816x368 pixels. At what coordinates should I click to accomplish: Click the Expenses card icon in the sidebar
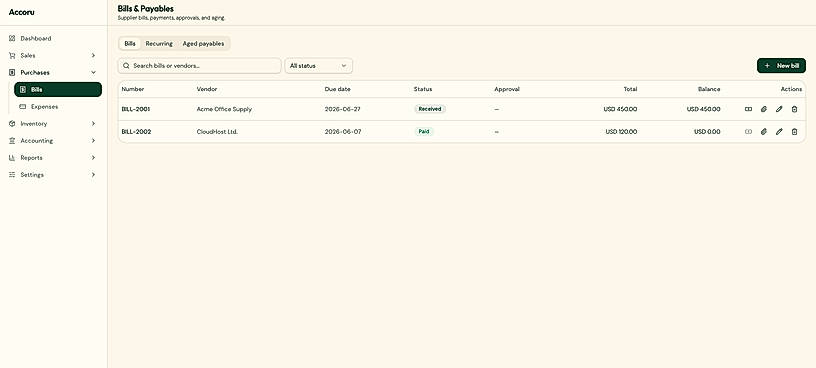[x=22, y=107]
